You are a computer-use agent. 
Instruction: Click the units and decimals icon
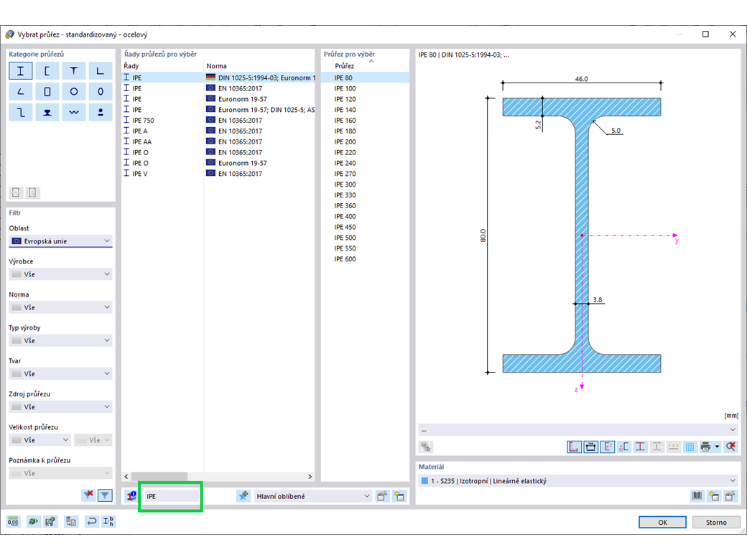click(14, 521)
